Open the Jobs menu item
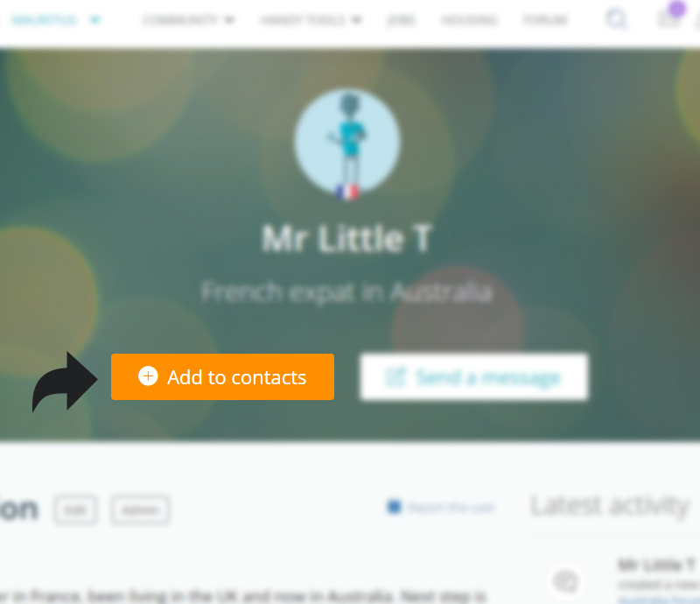 [401, 19]
